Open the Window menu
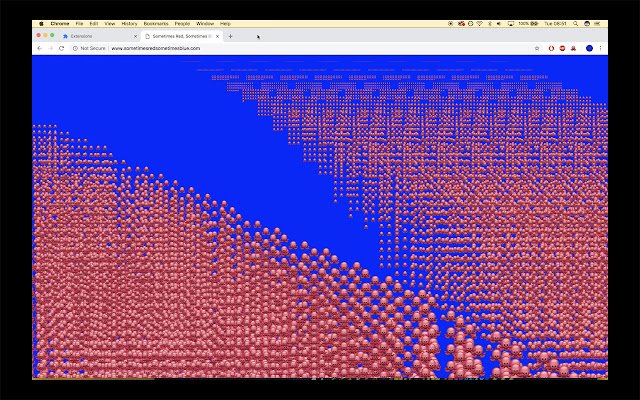 coord(205,24)
